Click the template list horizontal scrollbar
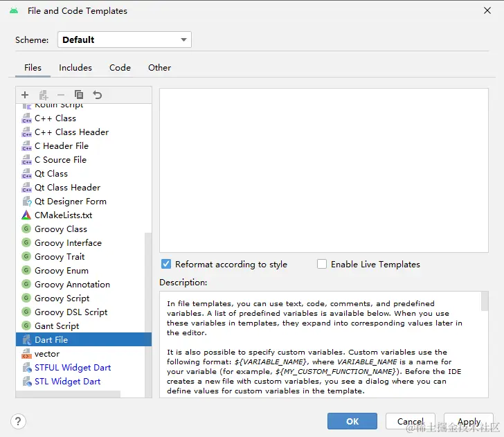Viewport: 504px width, 437px height. [68, 394]
